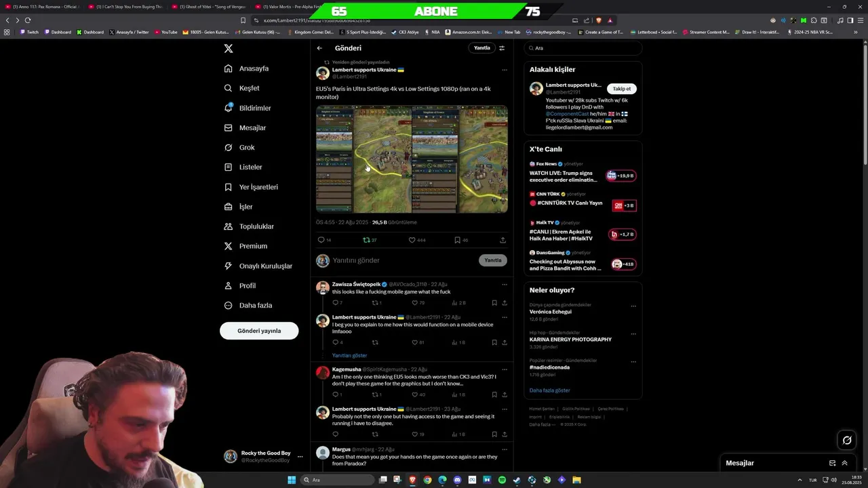
Task: Switch to the Ghost of Yōtei browser tab
Action: [209, 7]
